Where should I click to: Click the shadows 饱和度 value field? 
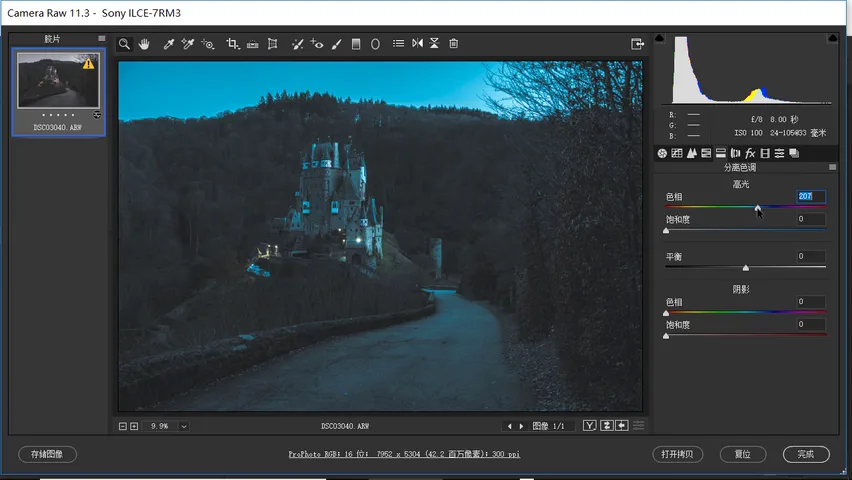click(811, 325)
